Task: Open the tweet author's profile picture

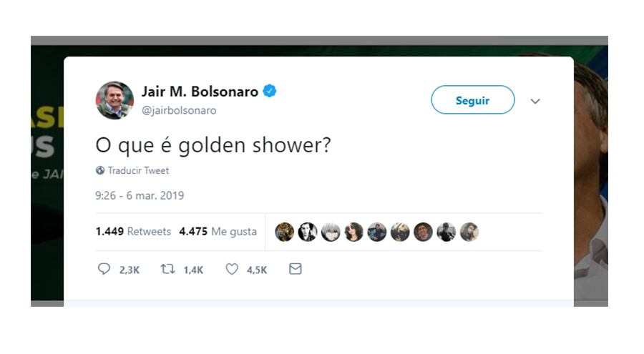Action: click(x=114, y=100)
